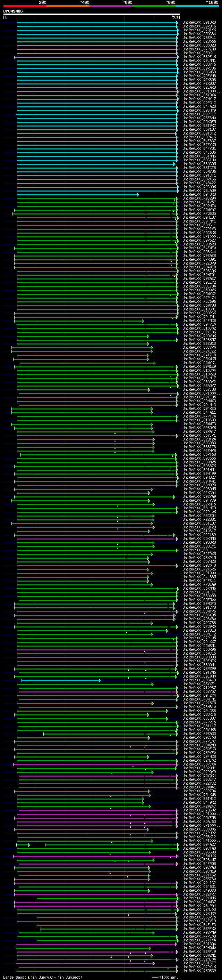Click label UniRef100_B4FB37

click(199, 141)
